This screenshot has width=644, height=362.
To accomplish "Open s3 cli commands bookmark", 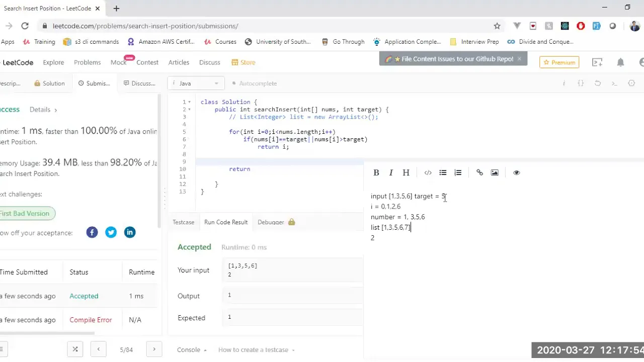I will pos(92,42).
